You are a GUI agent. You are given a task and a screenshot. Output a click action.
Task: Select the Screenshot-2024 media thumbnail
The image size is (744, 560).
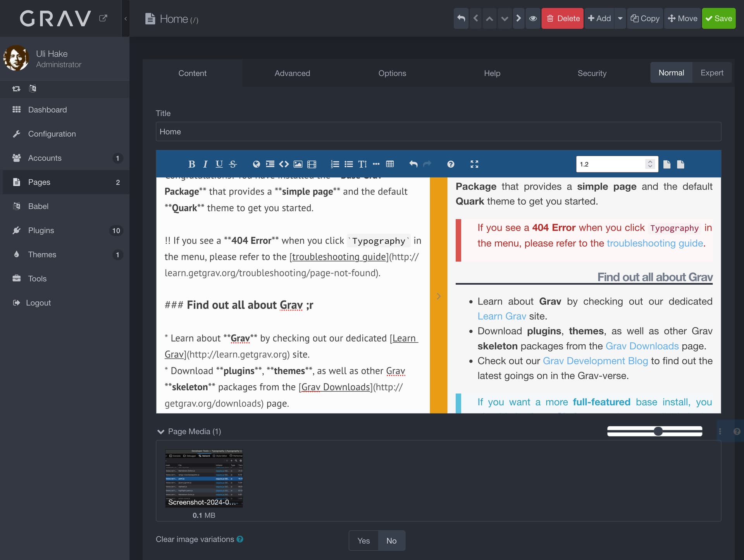[204, 478]
